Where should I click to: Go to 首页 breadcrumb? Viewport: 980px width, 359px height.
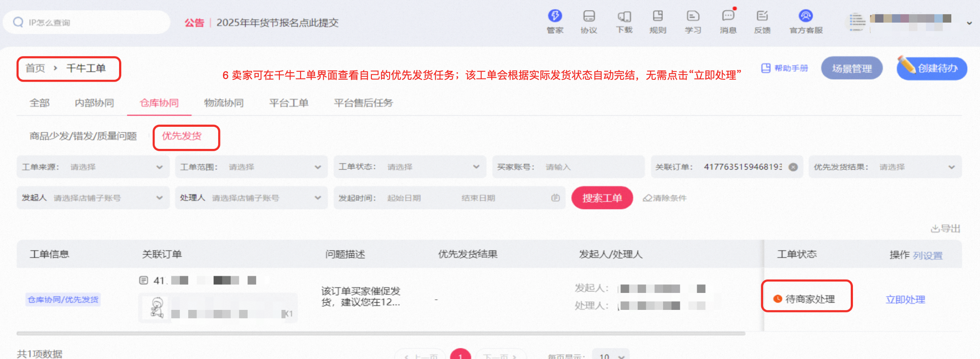pos(35,68)
